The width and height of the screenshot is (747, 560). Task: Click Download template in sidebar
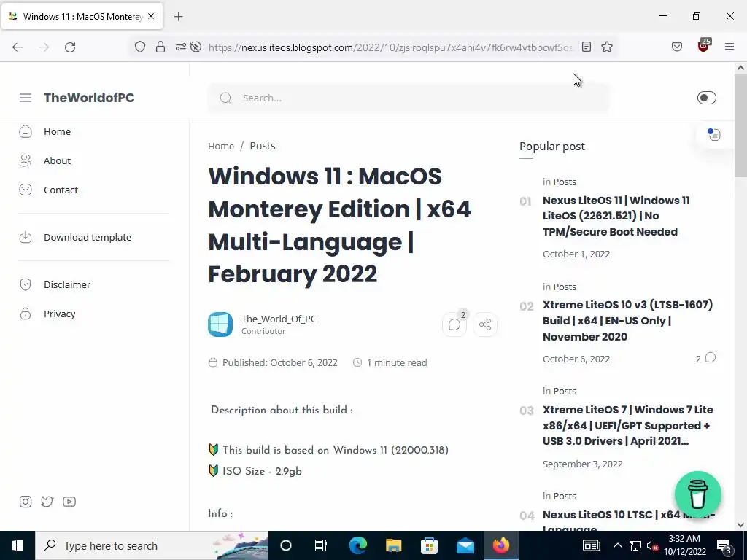(88, 237)
